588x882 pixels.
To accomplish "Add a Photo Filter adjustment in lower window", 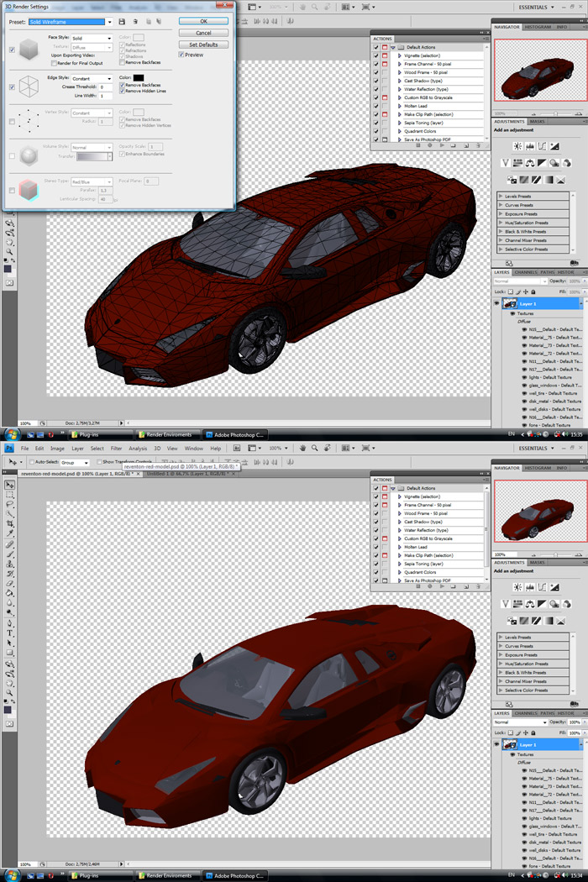I will tap(554, 604).
